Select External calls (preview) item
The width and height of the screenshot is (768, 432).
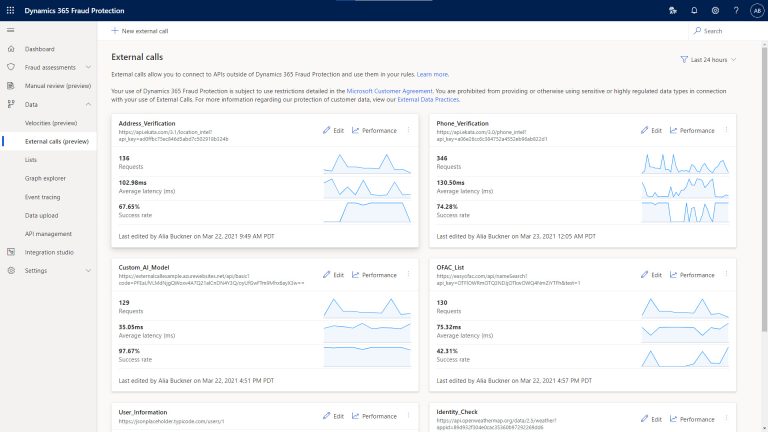[57, 142]
